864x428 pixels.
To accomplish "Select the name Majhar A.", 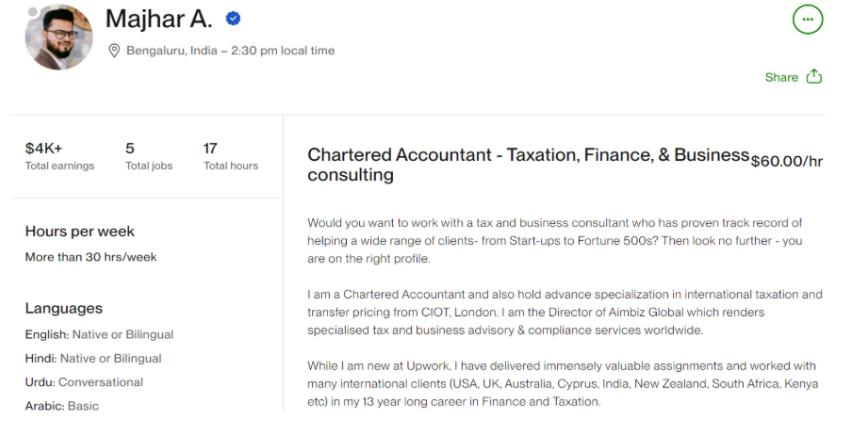I will (159, 19).
